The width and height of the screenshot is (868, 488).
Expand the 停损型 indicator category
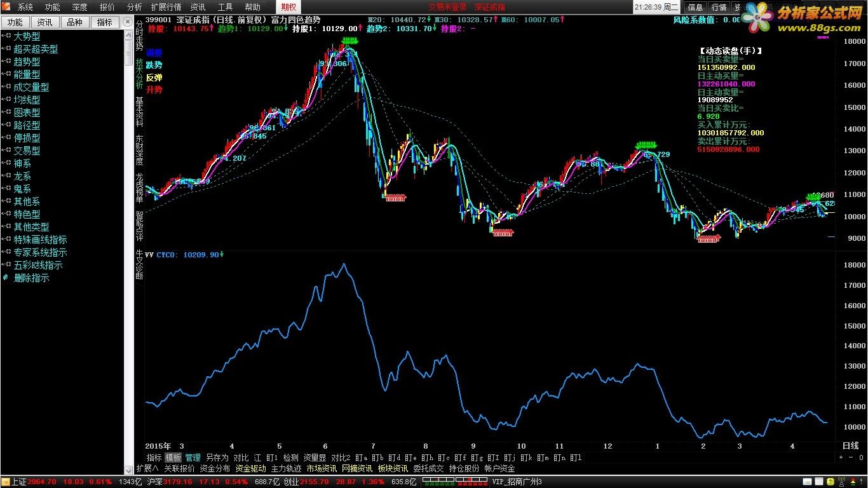point(27,138)
